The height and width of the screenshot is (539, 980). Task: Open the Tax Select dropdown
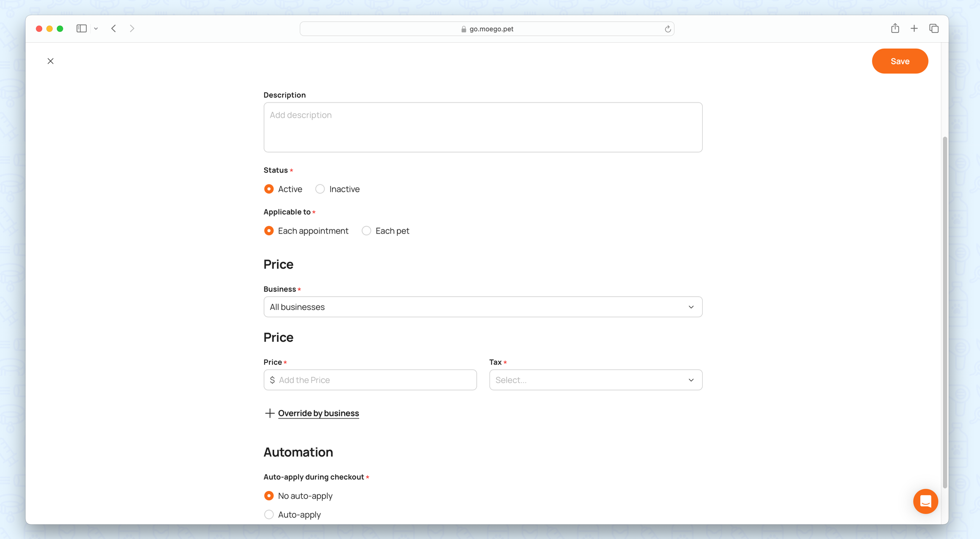pyautogui.click(x=595, y=380)
